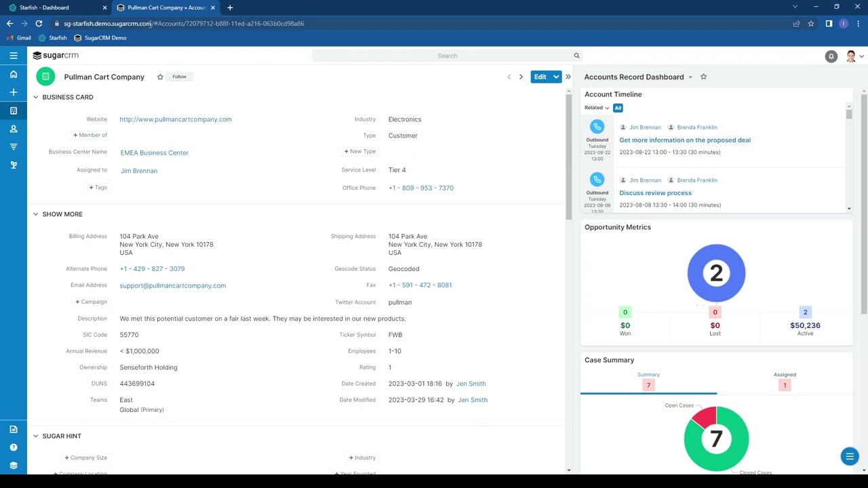Expand the New Type field
The image size is (868, 488).
click(x=359, y=151)
